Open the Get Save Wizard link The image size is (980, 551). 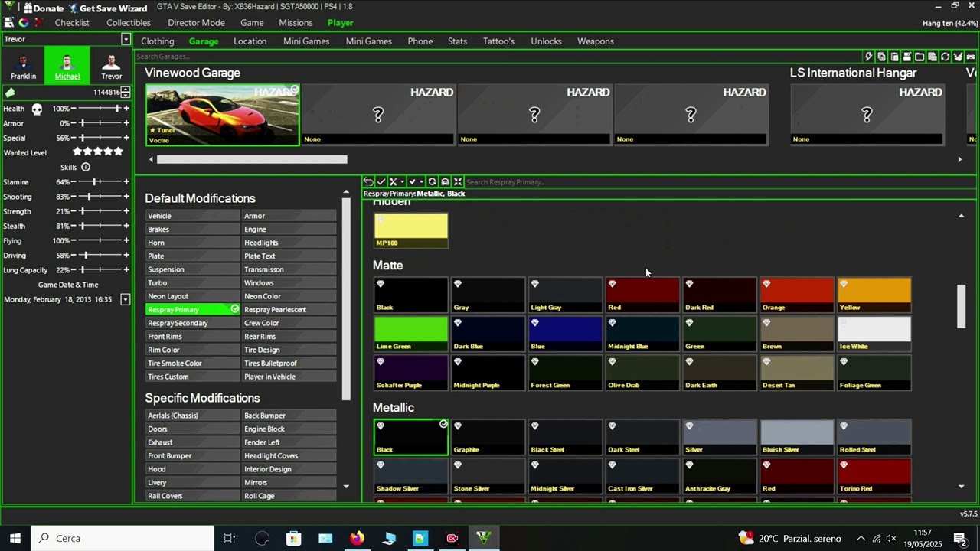(x=107, y=8)
